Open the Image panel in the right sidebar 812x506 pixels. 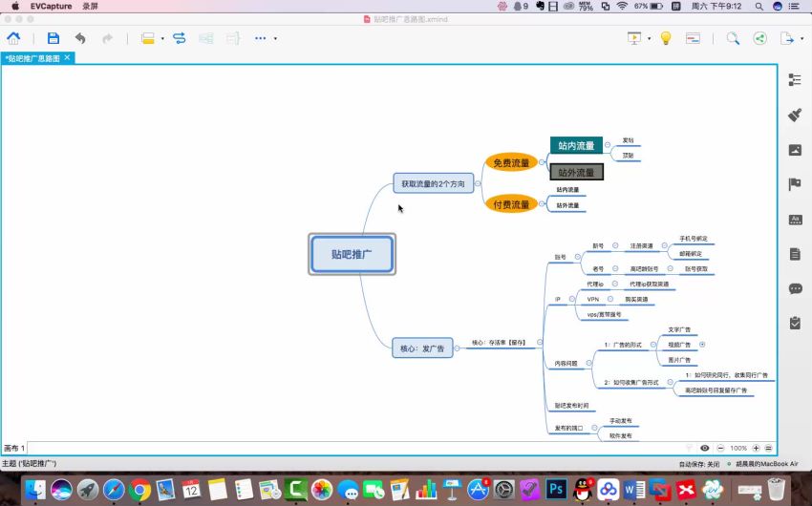(x=794, y=150)
